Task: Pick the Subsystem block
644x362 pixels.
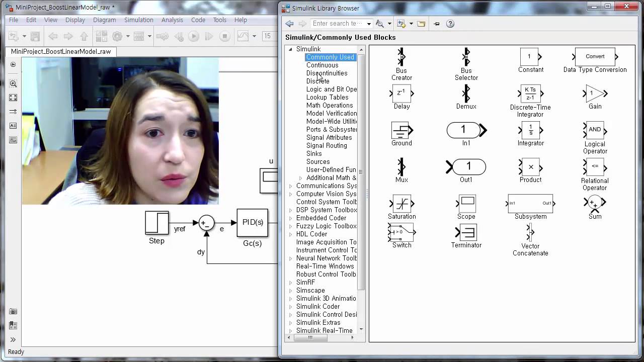Action: coord(530,203)
